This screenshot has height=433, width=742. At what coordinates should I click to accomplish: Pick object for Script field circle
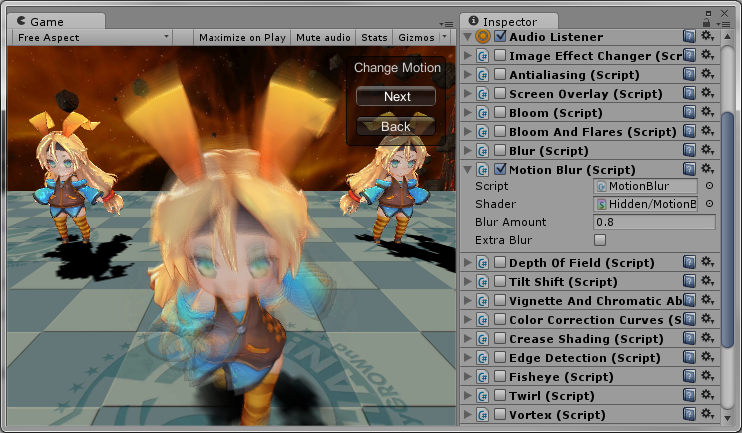click(x=709, y=186)
